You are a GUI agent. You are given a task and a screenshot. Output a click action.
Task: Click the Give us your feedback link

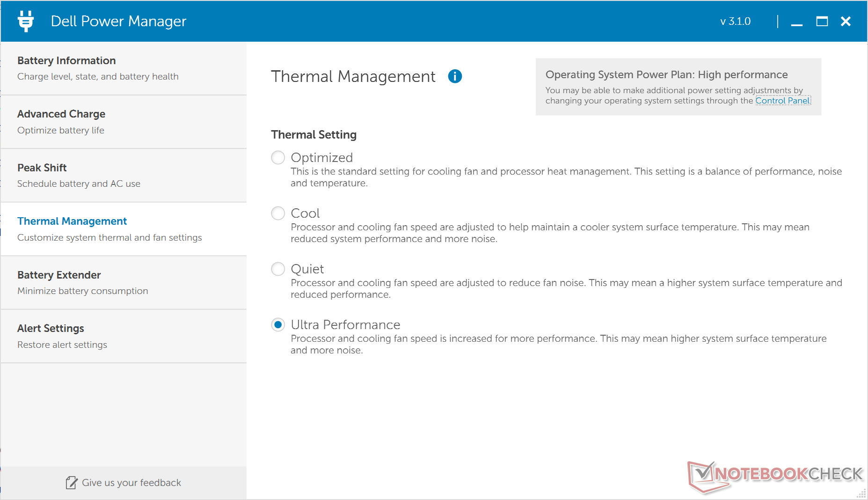click(131, 483)
